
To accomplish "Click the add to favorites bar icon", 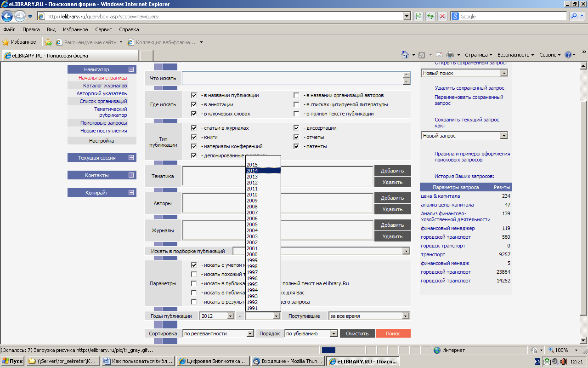I will click(48, 42).
